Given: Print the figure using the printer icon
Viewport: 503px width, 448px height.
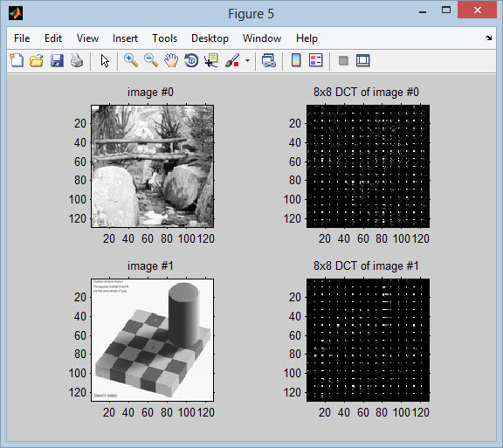Looking at the screenshot, I should pyautogui.click(x=77, y=60).
